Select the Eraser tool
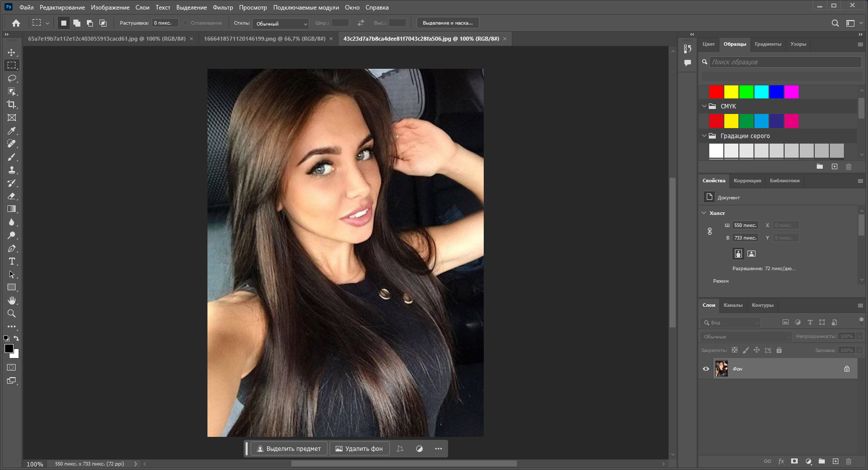 [12, 196]
